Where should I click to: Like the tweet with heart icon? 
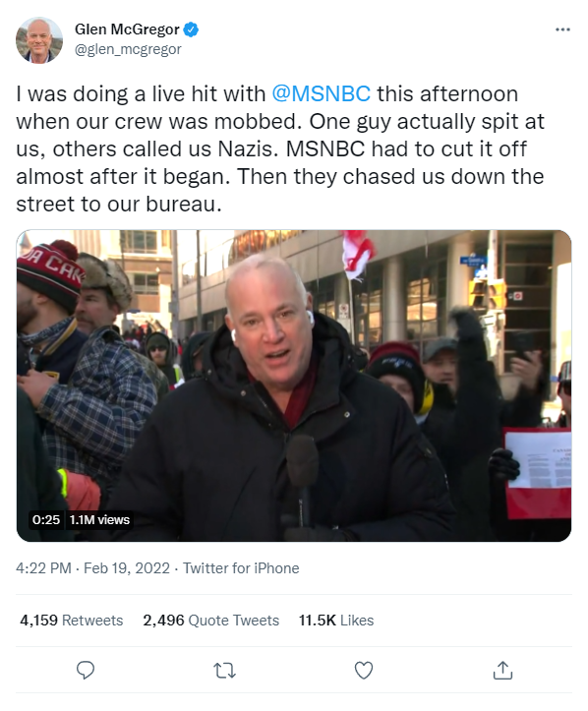click(x=364, y=671)
